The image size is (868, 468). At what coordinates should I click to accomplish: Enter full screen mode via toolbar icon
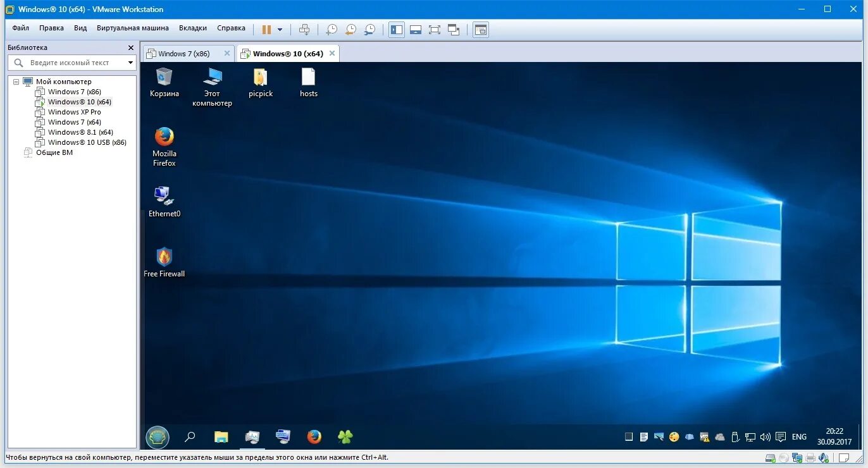(435, 29)
